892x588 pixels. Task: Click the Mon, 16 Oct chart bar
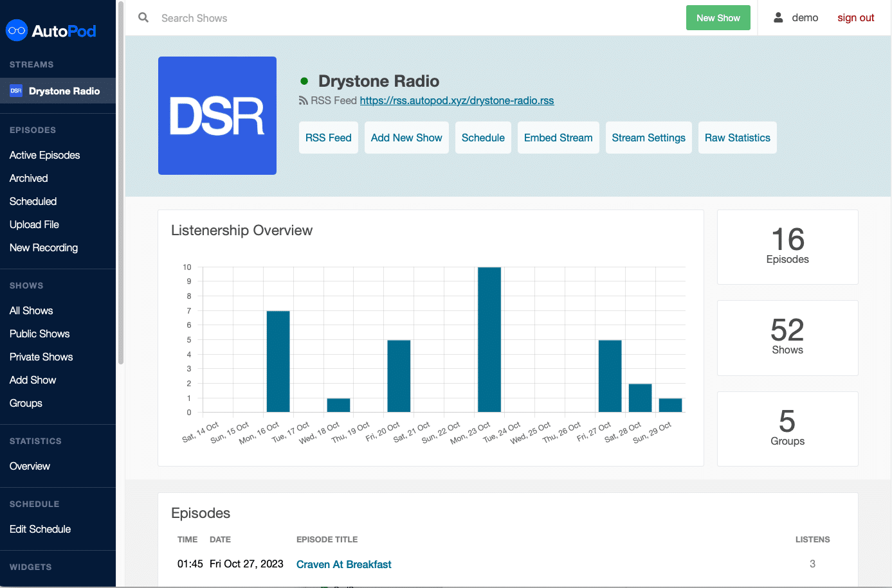tap(278, 361)
